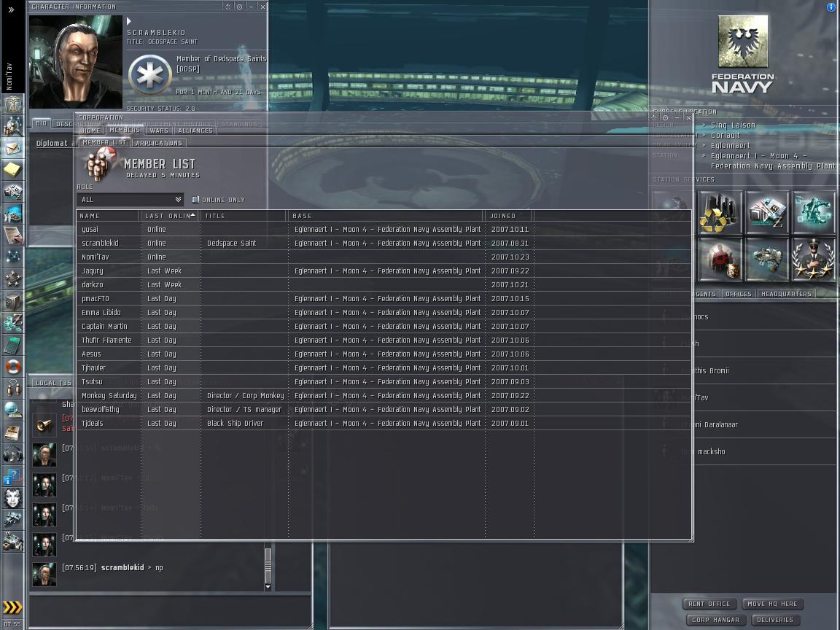Screen dimensions: 840x630
Task: Select the beawolf6thg member row
Action: coord(384,409)
